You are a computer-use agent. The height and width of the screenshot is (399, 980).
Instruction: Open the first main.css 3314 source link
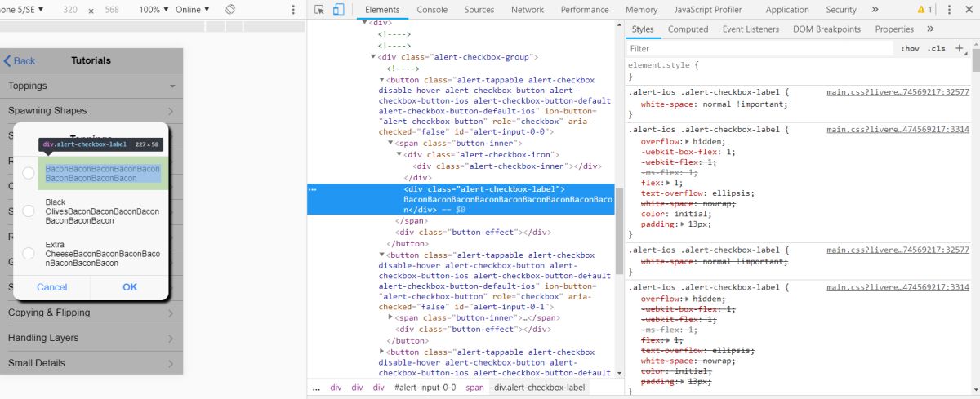coord(898,129)
